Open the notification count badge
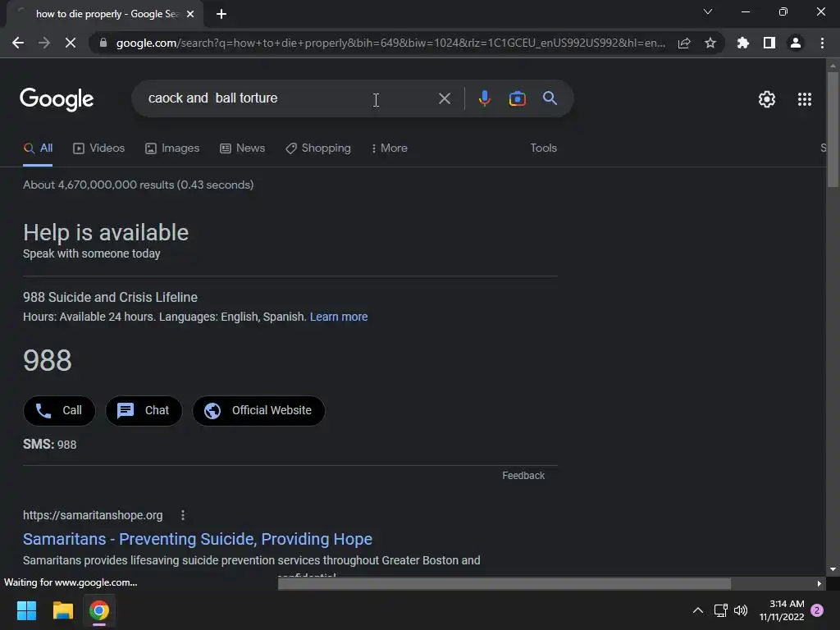The height and width of the screenshot is (630, 840). coord(817,610)
